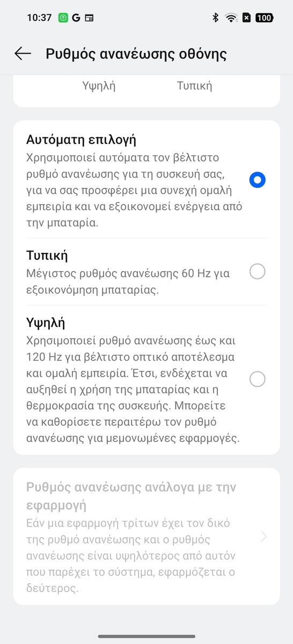Viewport: 293px width, 644px height.
Task: Tap the 120 Hz Υψηλή description text
Action: point(133,390)
